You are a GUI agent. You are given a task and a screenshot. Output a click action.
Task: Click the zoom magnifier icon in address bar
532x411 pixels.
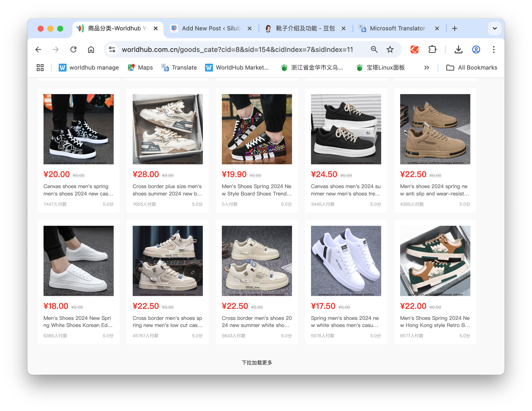click(374, 50)
